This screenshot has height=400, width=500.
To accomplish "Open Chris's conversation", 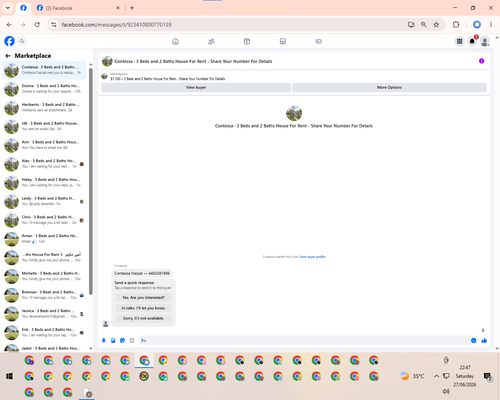I will (44, 220).
